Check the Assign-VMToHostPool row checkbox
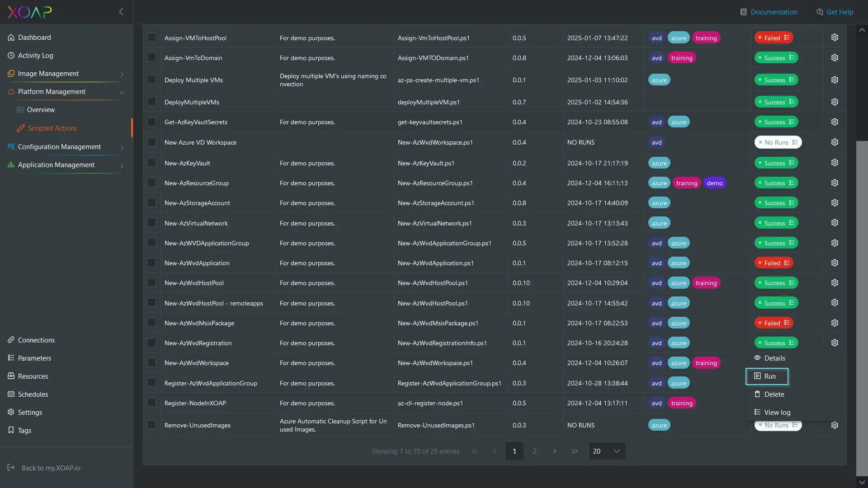The width and height of the screenshot is (868, 488). click(152, 38)
